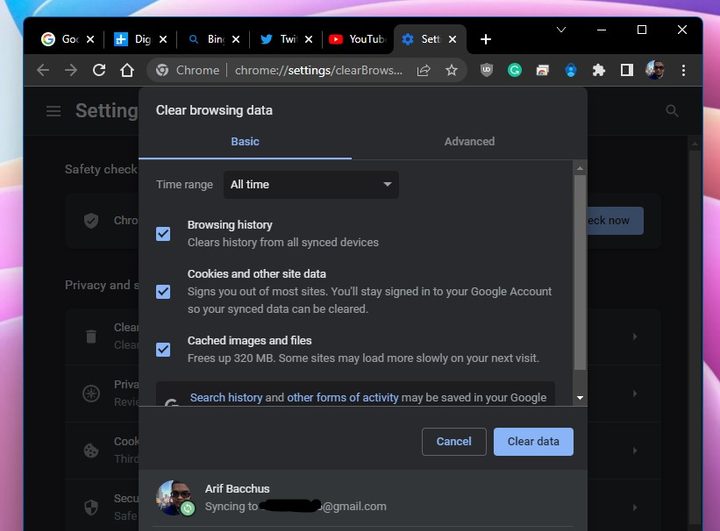Switch to the YouTube browser tab
The width and height of the screenshot is (720, 531).
point(359,40)
